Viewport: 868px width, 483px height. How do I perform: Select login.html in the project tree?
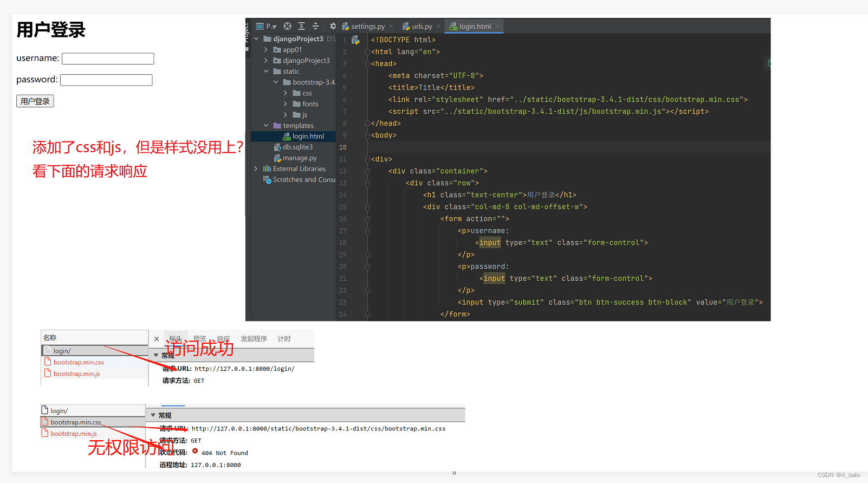click(x=293, y=136)
